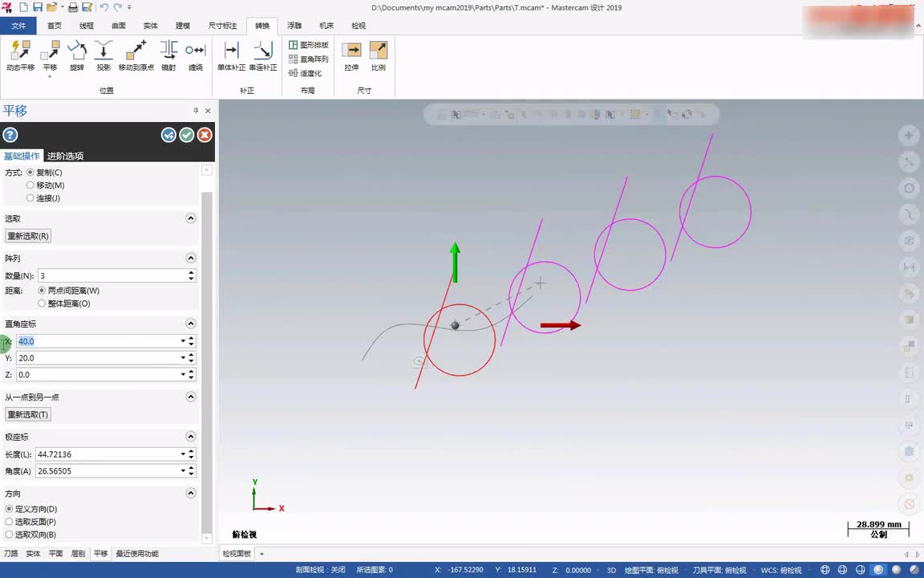Collapse the 选取 section chevron

pos(190,218)
